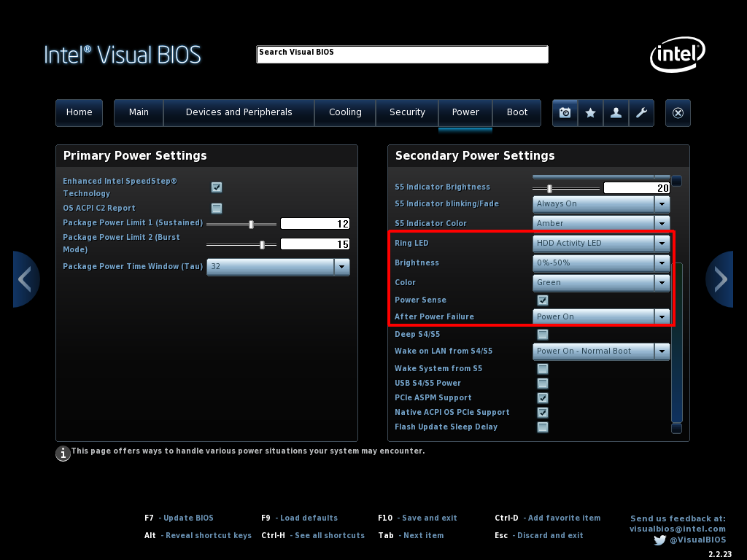The image size is (747, 560).
Task: Go to next page with right arrow
Action: 720,279
